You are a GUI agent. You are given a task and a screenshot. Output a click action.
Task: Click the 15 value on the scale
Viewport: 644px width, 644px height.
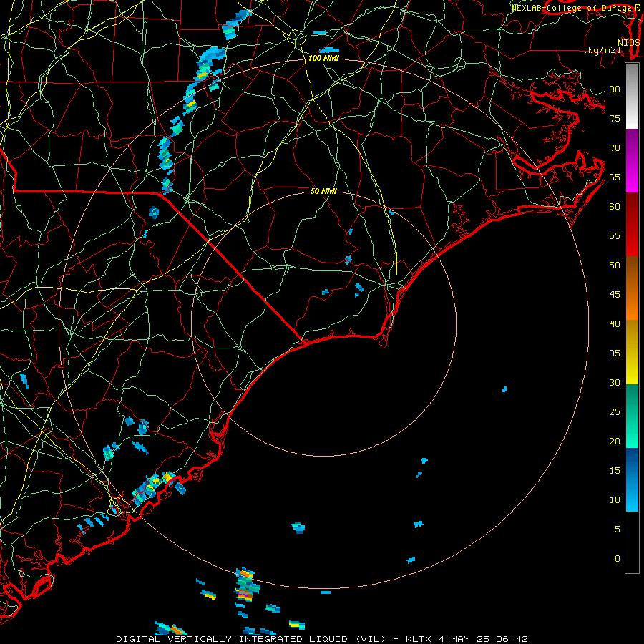[615, 471]
